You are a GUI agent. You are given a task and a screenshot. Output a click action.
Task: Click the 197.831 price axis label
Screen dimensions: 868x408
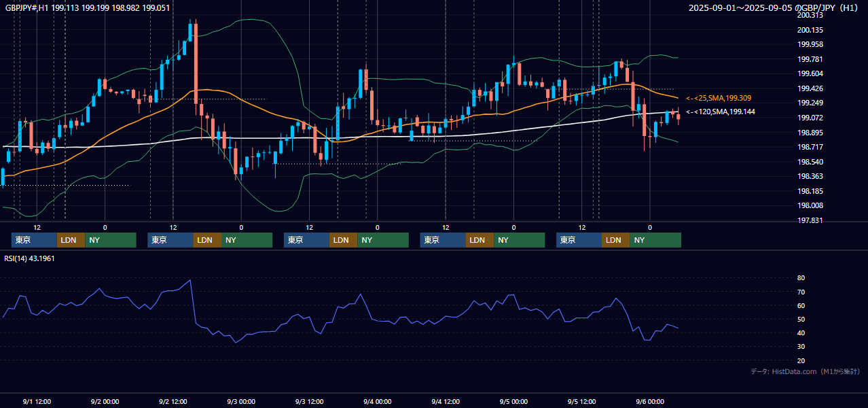pos(810,220)
